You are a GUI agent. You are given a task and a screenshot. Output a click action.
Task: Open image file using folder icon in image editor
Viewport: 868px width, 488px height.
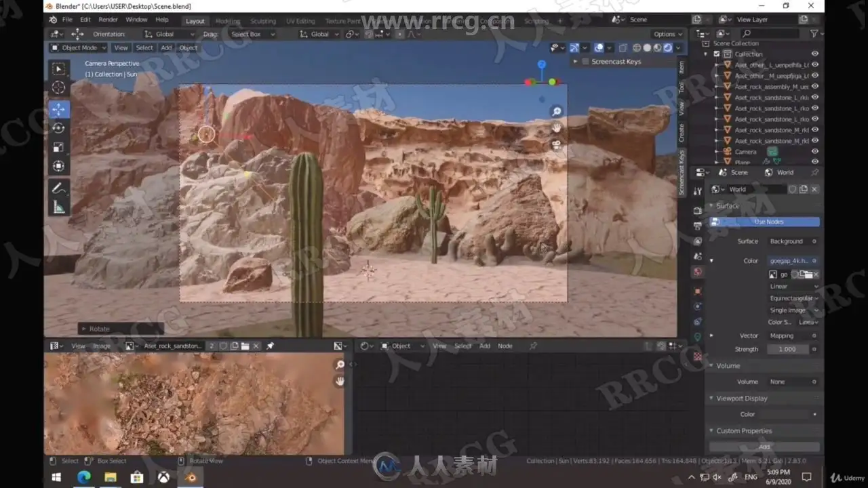[245, 346]
